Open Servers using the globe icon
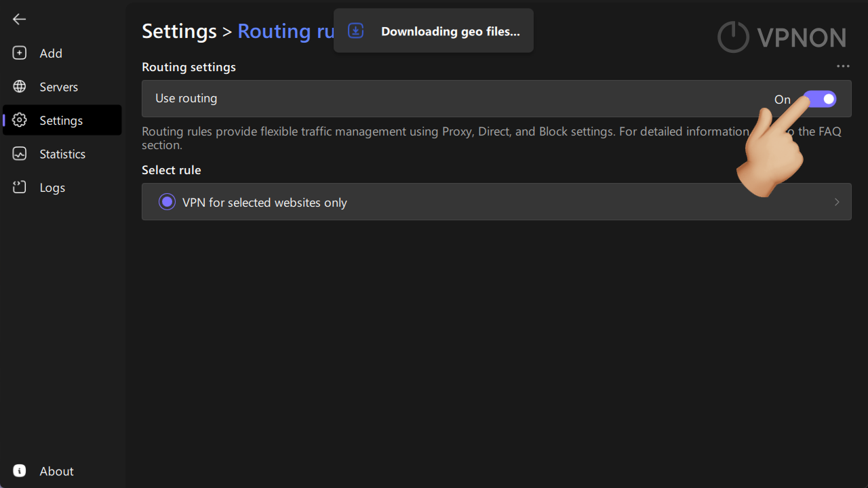868x488 pixels. click(x=19, y=87)
